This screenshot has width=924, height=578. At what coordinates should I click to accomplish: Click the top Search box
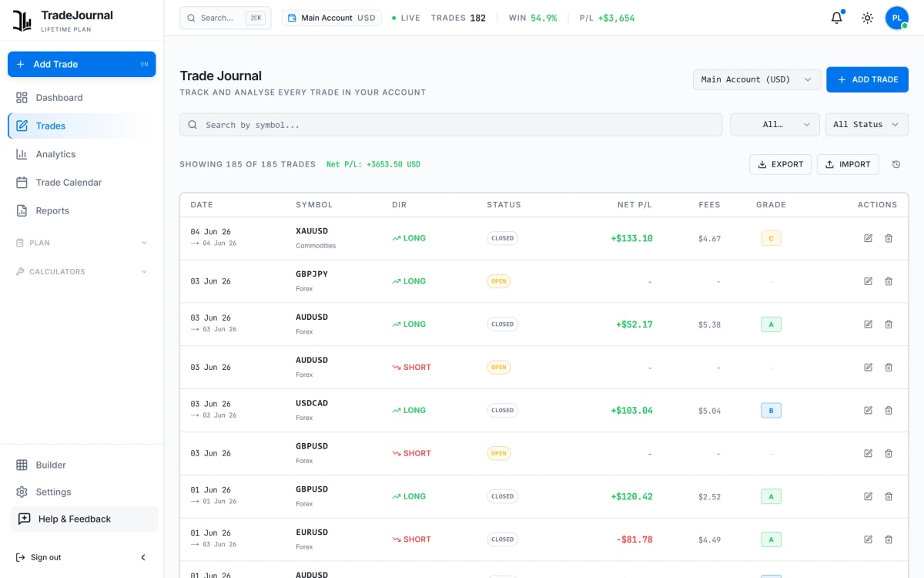point(226,18)
